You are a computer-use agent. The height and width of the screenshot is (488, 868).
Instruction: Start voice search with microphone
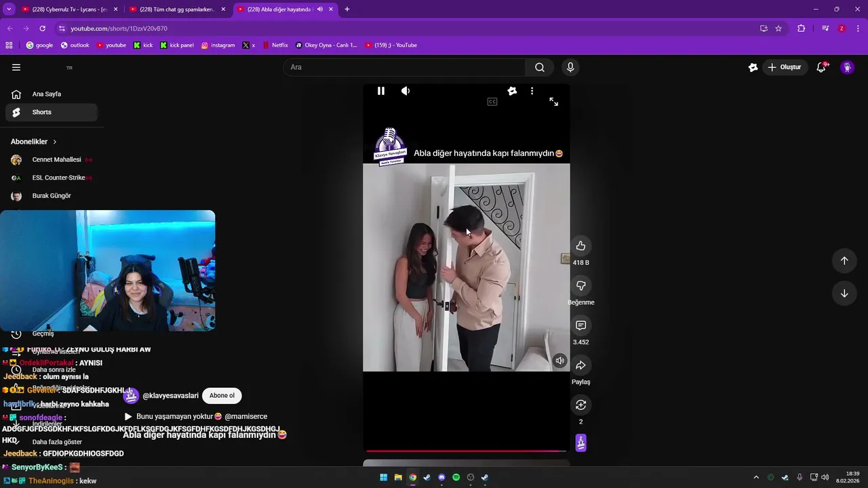[x=570, y=67]
